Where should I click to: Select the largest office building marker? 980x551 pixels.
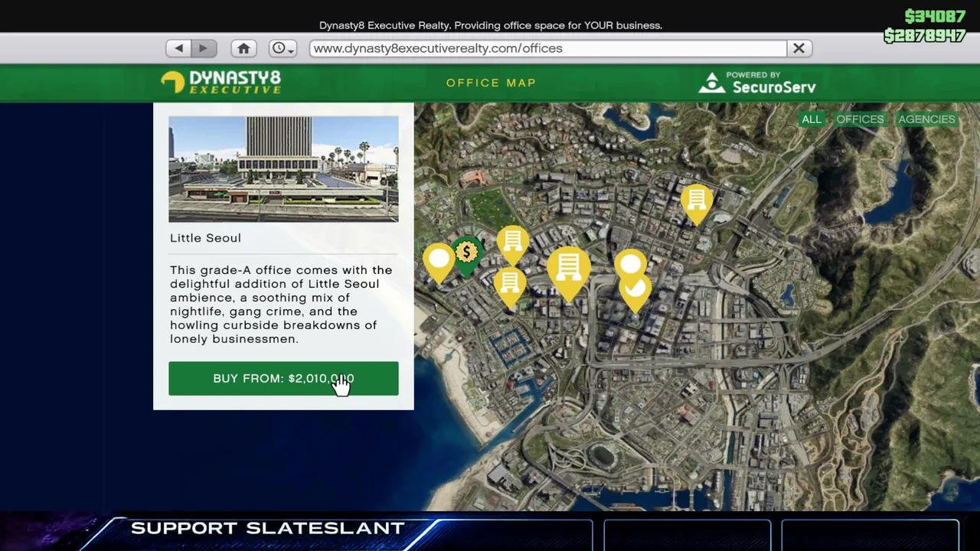click(x=568, y=271)
